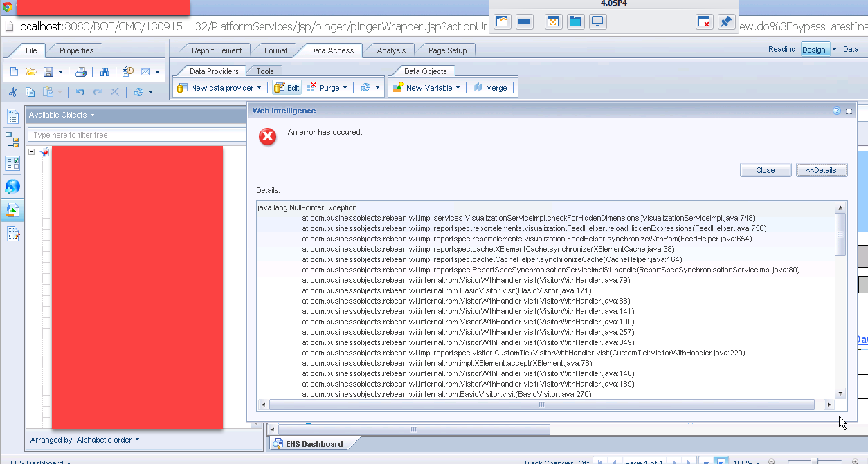Click the monitor icon in 4.0SP4 bar
The width and height of the screenshot is (868, 464).
pyautogui.click(x=598, y=21)
